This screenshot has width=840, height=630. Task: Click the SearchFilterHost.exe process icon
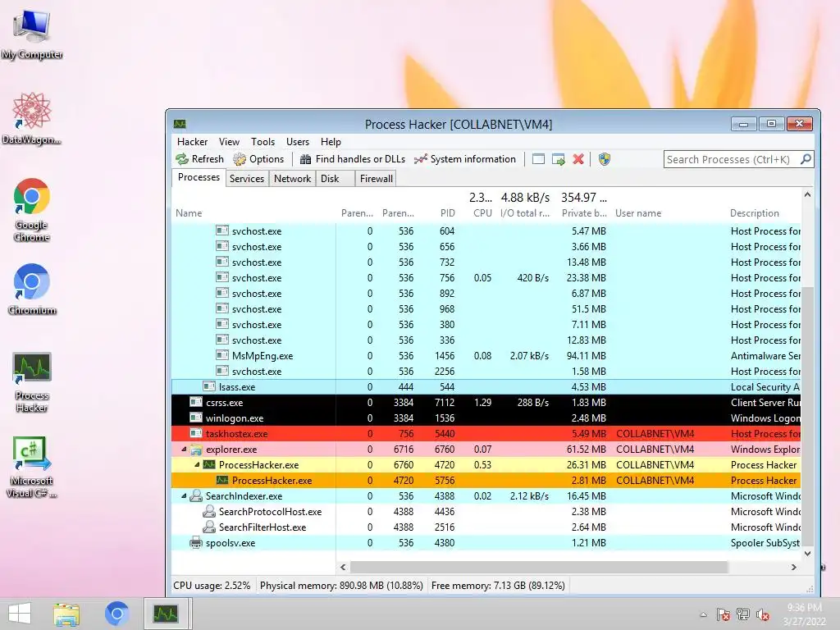point(209,527)
